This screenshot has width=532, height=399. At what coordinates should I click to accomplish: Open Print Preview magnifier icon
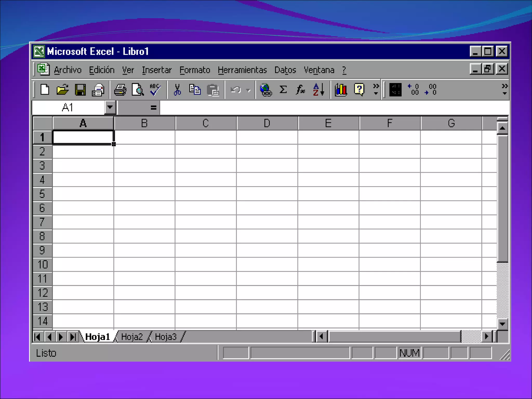pos(138,90)
